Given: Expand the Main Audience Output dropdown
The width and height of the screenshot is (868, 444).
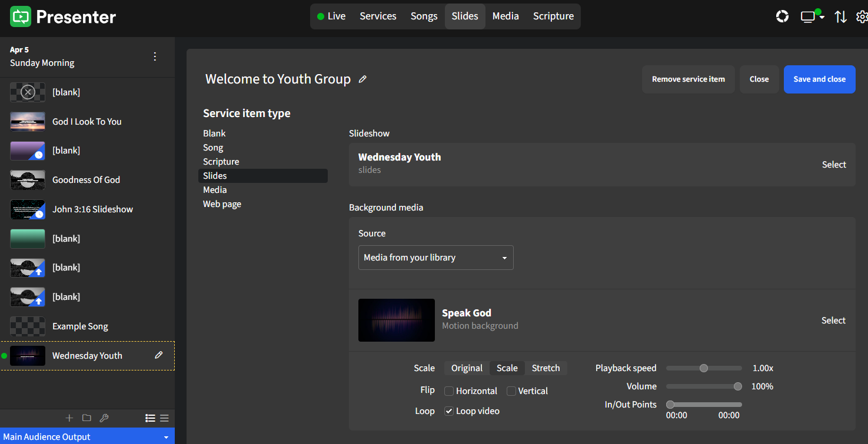Looking at the screenshot, I should [x=87, y=437].
